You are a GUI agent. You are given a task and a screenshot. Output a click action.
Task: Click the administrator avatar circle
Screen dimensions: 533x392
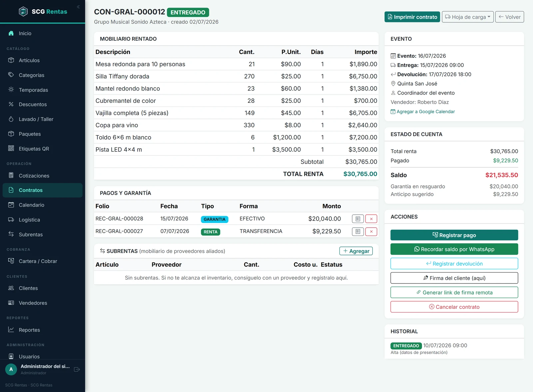11,369
